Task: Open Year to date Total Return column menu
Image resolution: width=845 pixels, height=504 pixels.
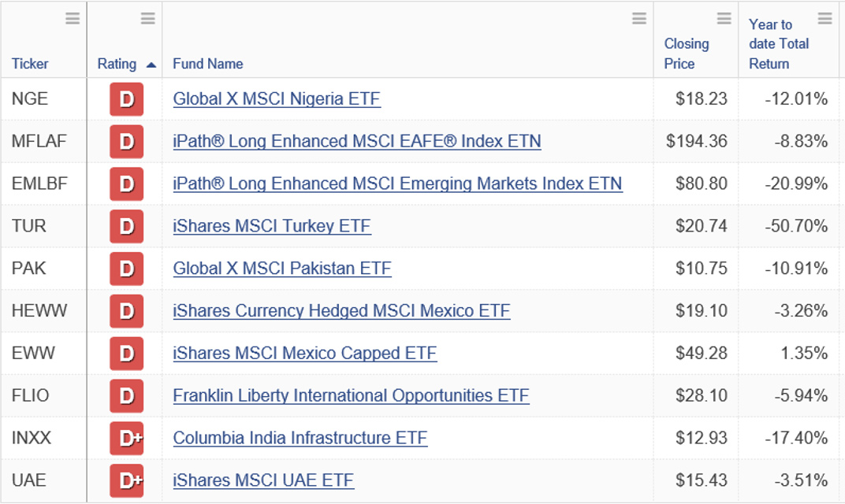Action: (x=825, y=18)
